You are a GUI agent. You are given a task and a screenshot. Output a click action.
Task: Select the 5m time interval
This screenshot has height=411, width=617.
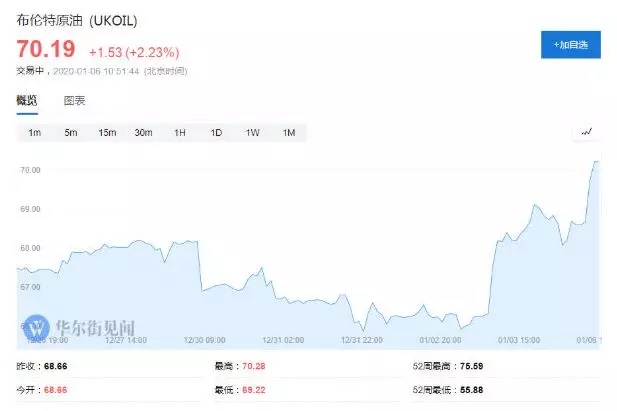tap(71, 133)
